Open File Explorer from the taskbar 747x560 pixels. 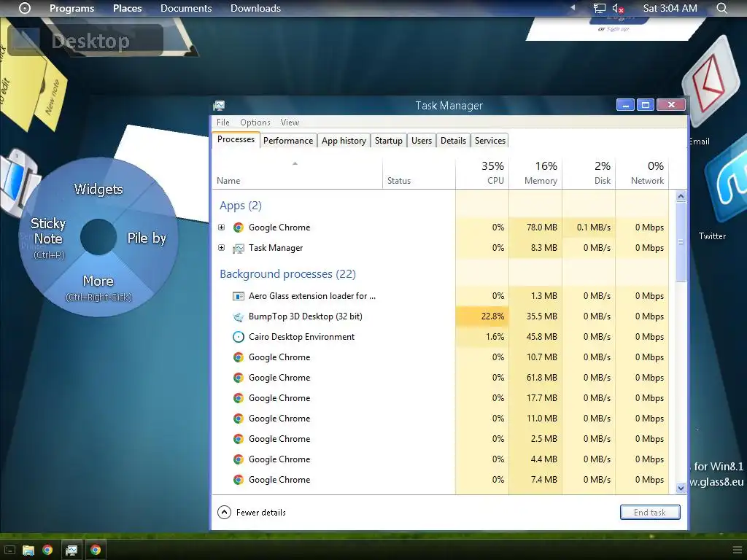[x=28, y=551]
